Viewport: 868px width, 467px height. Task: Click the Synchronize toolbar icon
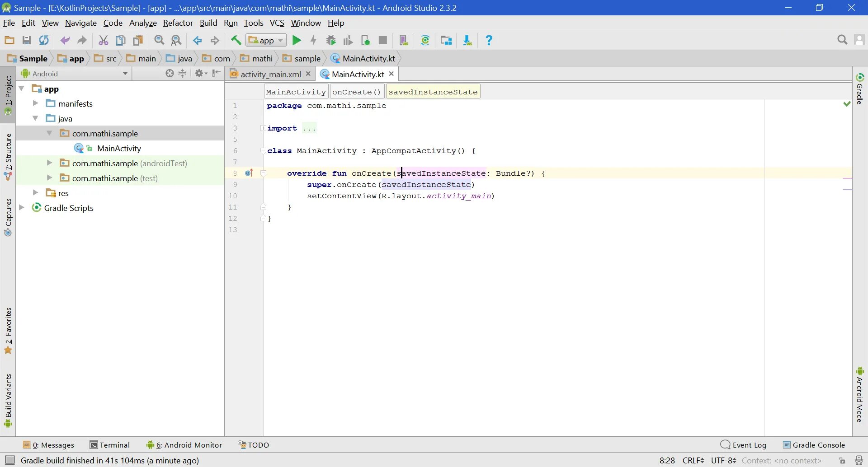pyautogui.click(x=44, y=41)
